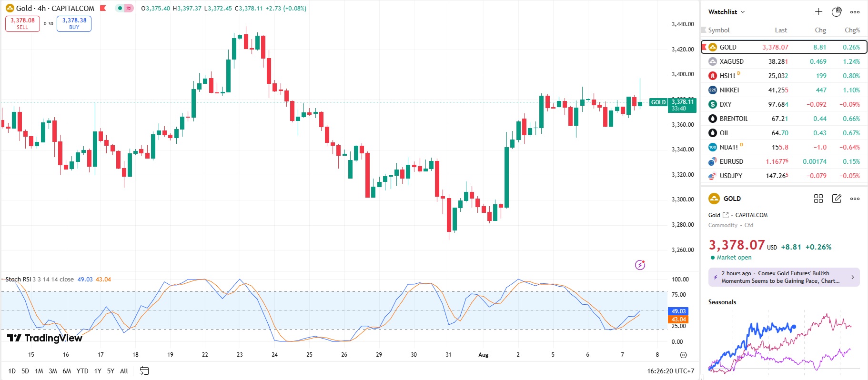Toggle the market status indicator pill
868x380 pixels.
[124, 8]
